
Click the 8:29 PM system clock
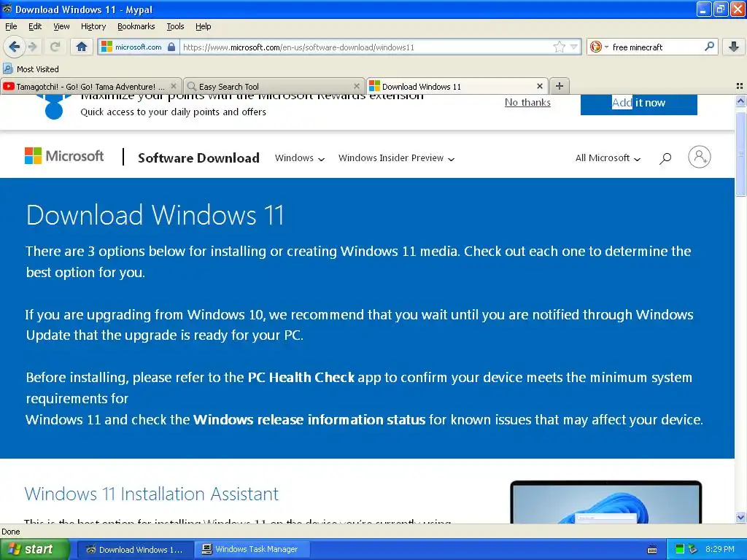coord(719,550)
